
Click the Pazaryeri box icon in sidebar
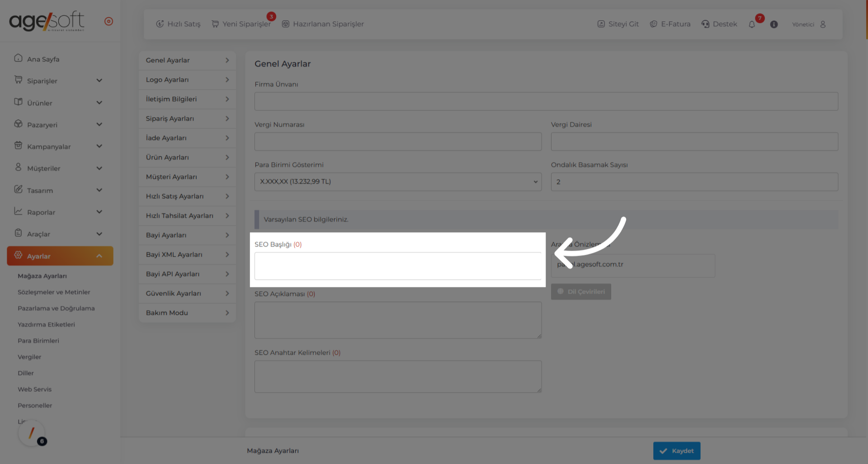pyautogui.click(x=18, y=123)
